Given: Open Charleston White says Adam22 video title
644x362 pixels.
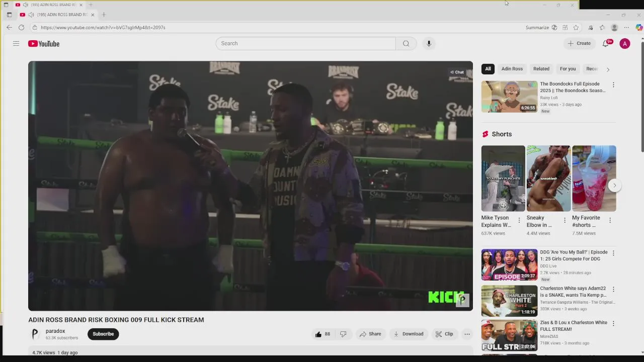Looking at the screenshot, I should click(573, 292).
